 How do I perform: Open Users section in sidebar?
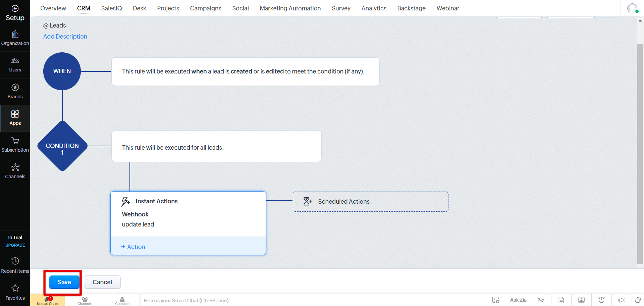tap(15, 65)
